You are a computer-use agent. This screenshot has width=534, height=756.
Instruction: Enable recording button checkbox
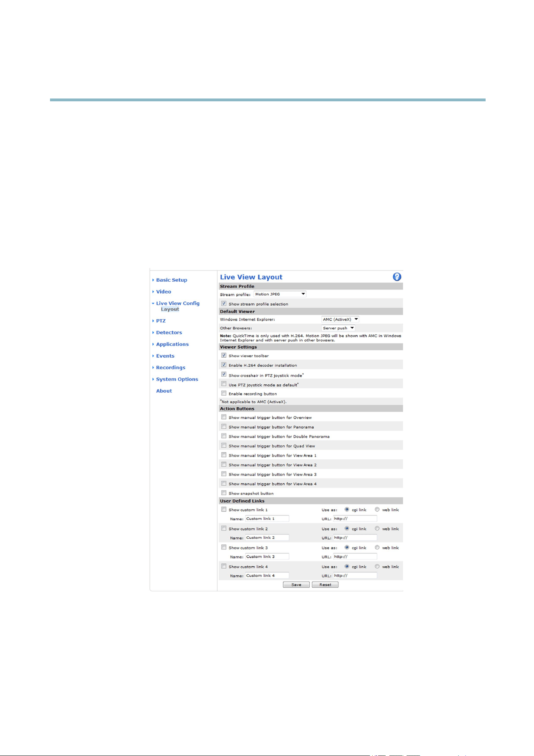(x=224, y=393)
